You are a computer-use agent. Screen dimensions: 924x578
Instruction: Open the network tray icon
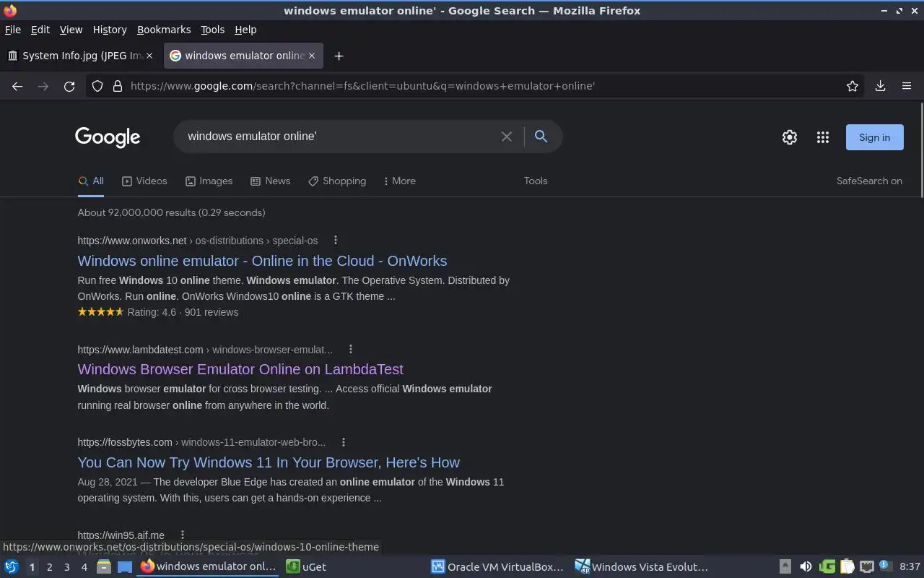867,567
